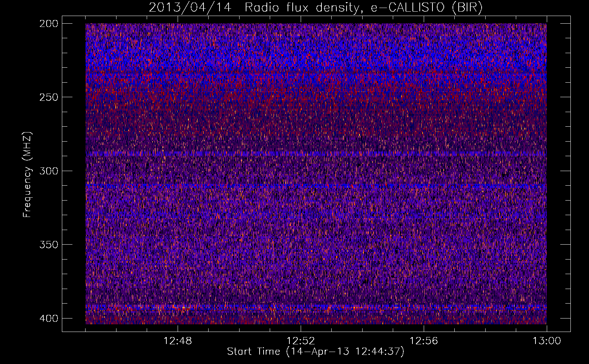The height and width of the screenshot is (364, 589).
Task: Click the plot title '2013/04/14 Radio flux density, e-CALLISTO (BIR)'
Action: pyautogui.click(x=316, y=8)
